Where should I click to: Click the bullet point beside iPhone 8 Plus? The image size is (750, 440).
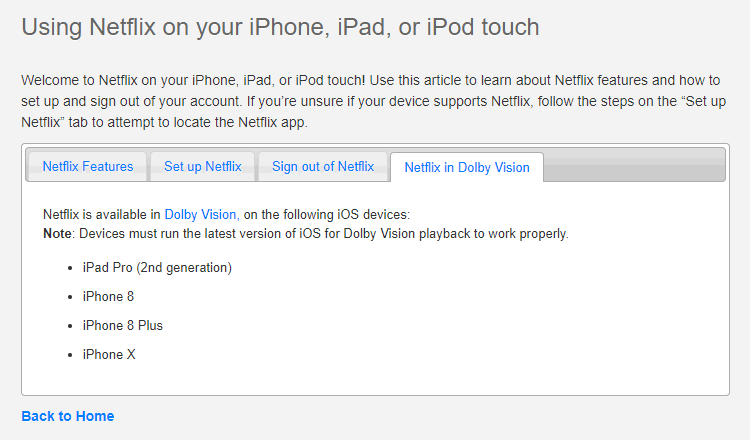(x=71, y=327)
